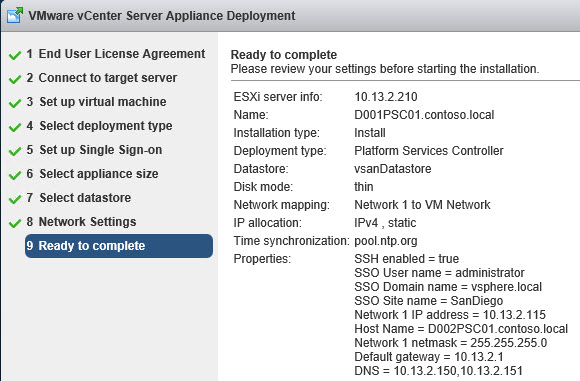Click SSO User name = administrator property
Screen dimensions: 580x381
(x=439, y=273)
